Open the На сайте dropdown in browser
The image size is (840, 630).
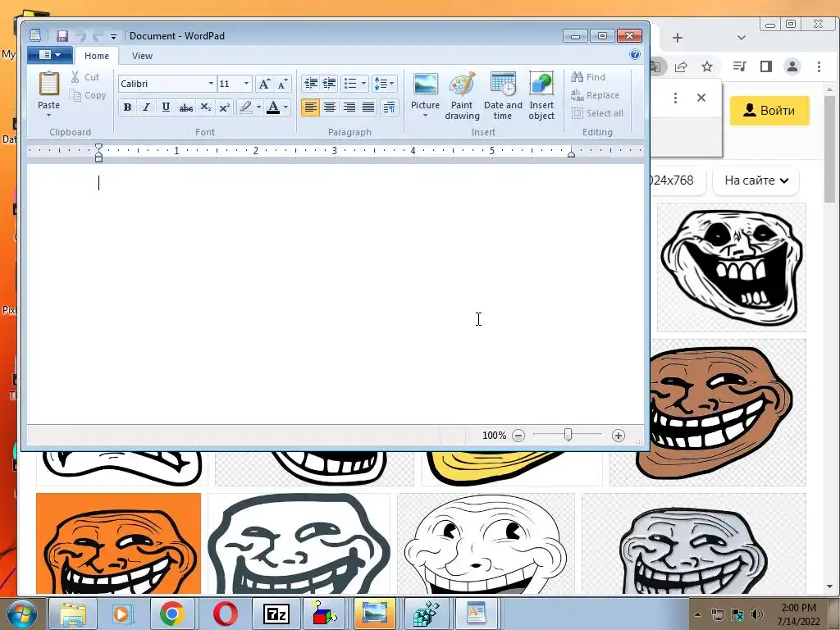pyautogui.click(x=756, y=180)
